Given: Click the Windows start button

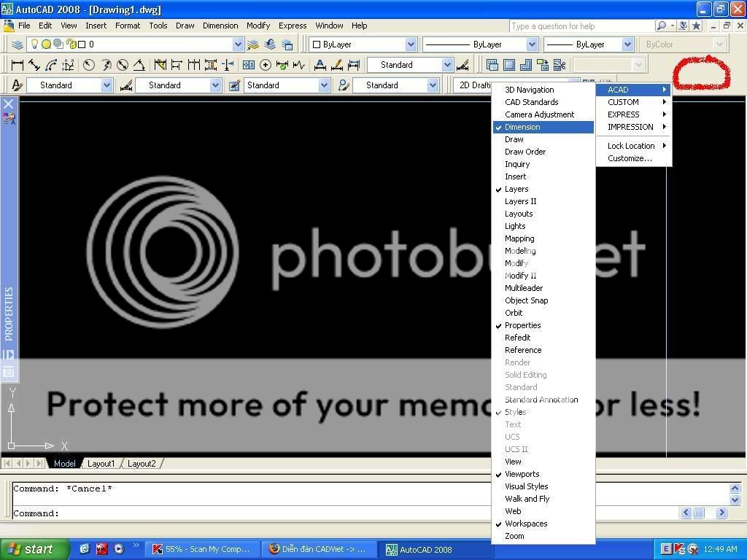Looking at the screenshot, I should point(34,549).
